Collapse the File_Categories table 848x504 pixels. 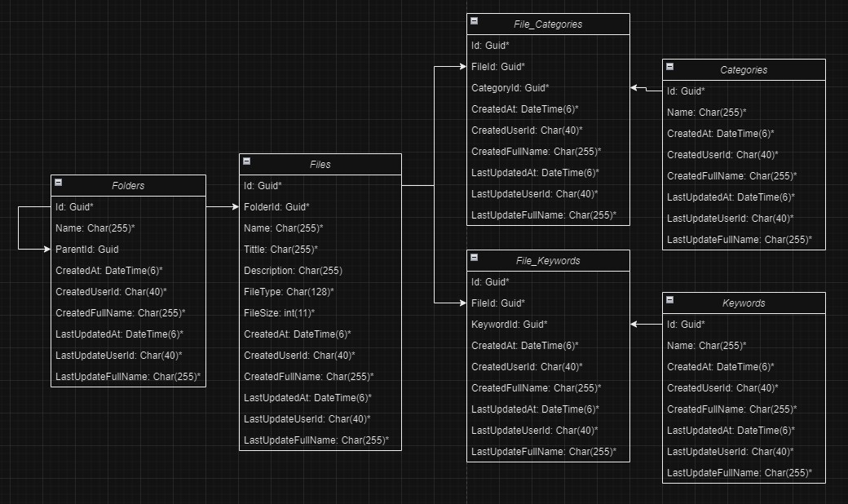(475, 21)
